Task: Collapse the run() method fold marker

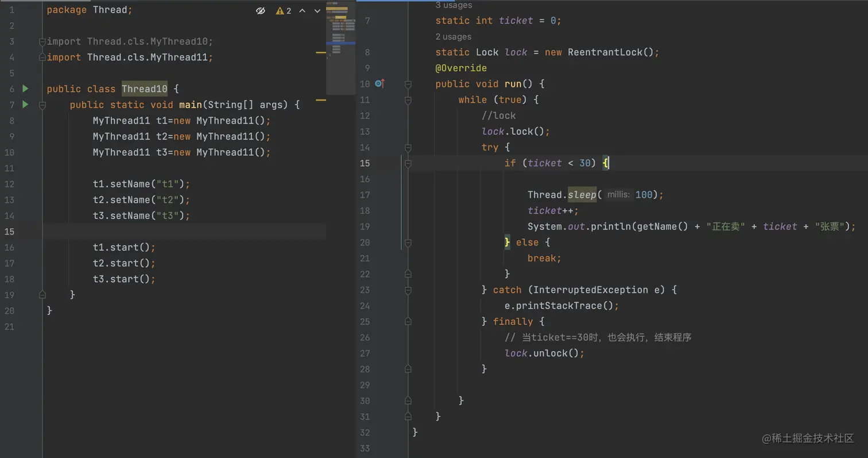Action: pyautogui.click(x=408, y=84)
